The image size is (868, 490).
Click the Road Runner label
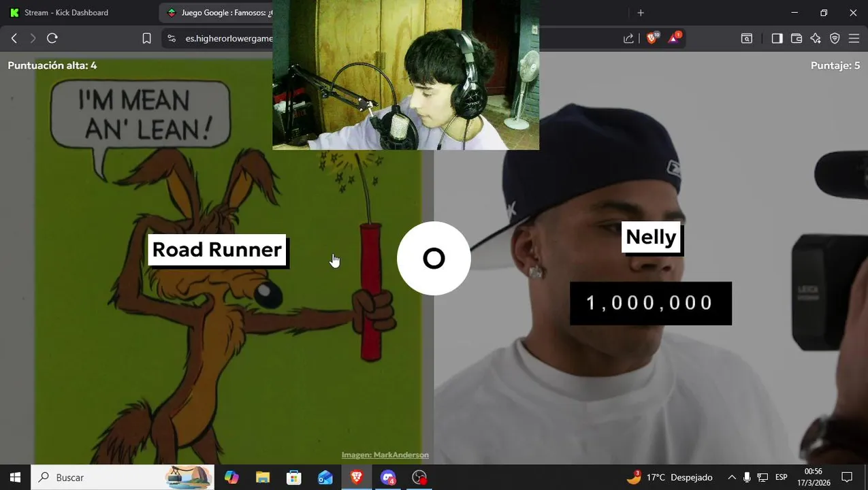217,250
